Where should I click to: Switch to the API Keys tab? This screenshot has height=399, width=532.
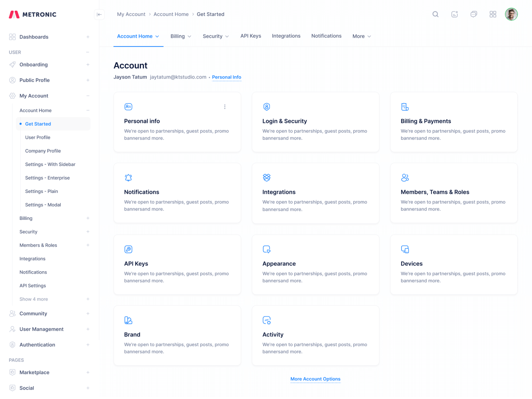coord(250,36)
